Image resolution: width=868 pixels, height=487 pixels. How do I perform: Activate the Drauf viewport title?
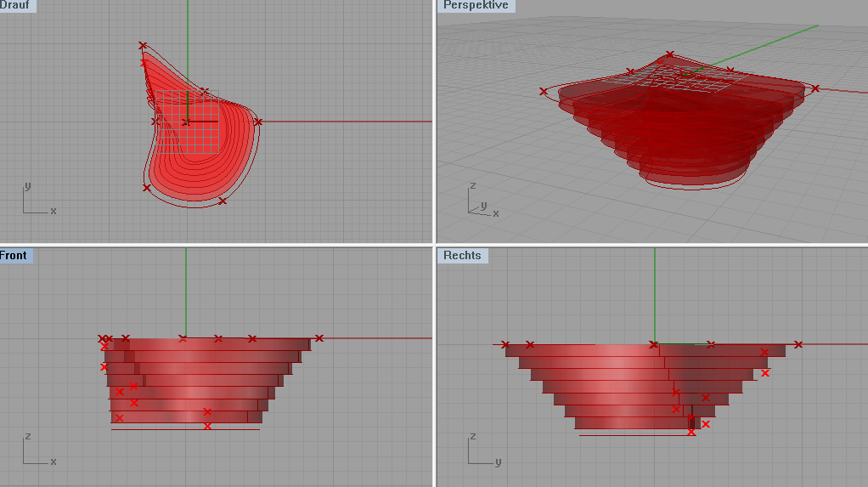(17, 6)
